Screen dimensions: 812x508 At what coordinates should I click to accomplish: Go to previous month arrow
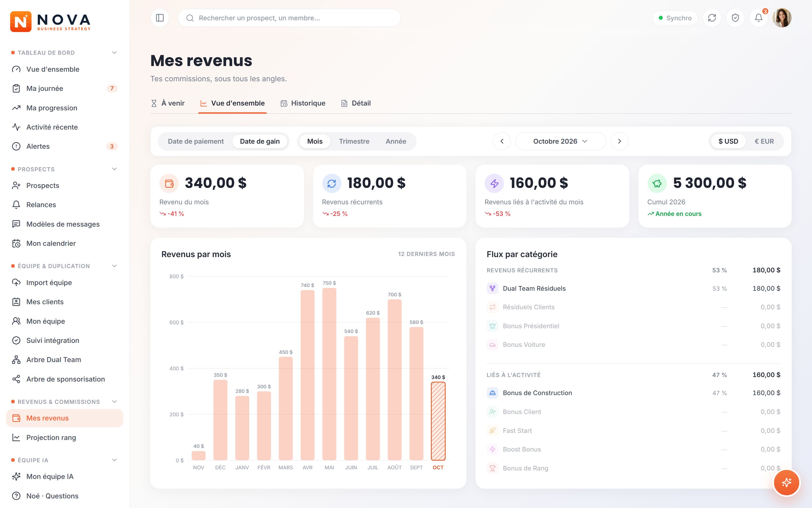(x=502, y=141)
